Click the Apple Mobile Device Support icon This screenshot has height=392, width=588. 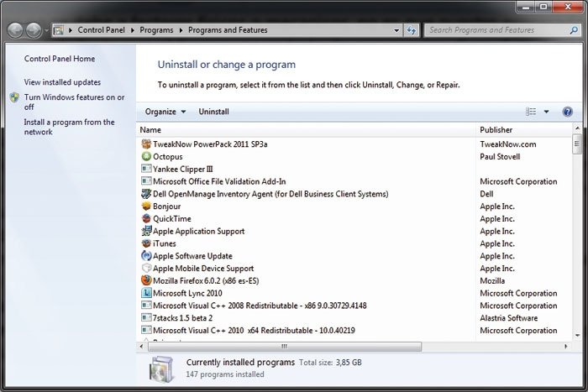146,268
